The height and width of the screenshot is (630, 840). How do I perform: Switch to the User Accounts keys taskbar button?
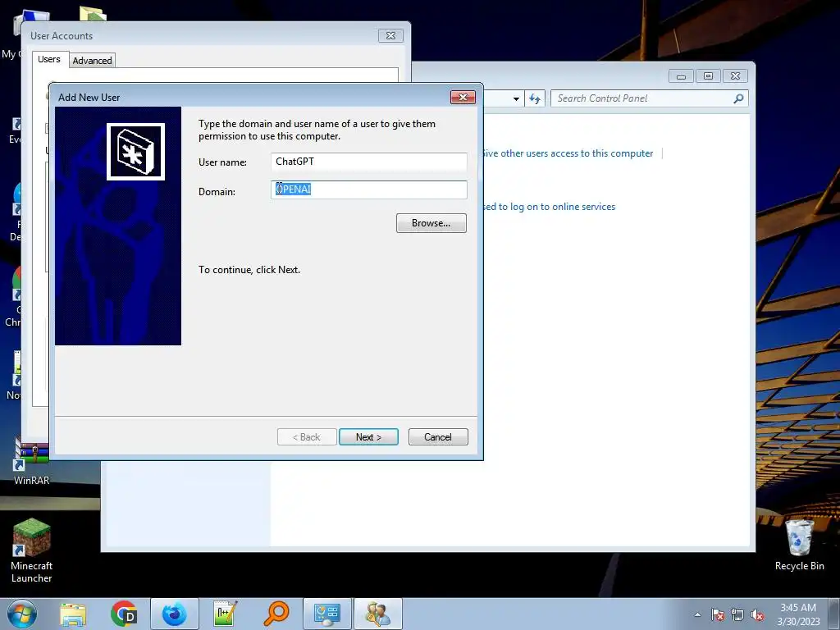point(378,614)
